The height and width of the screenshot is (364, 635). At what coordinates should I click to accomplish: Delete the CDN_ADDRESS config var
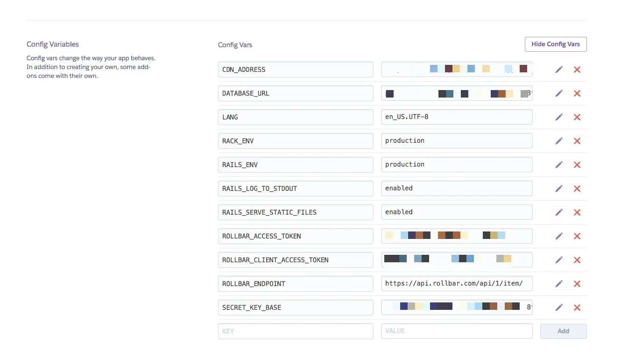click(577, 70)
